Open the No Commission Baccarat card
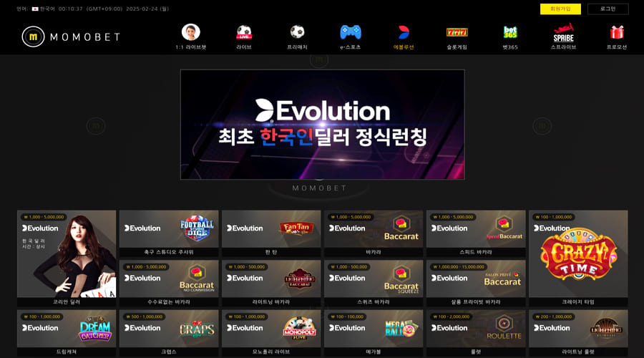The image size is (644, 358). [169, 284]
